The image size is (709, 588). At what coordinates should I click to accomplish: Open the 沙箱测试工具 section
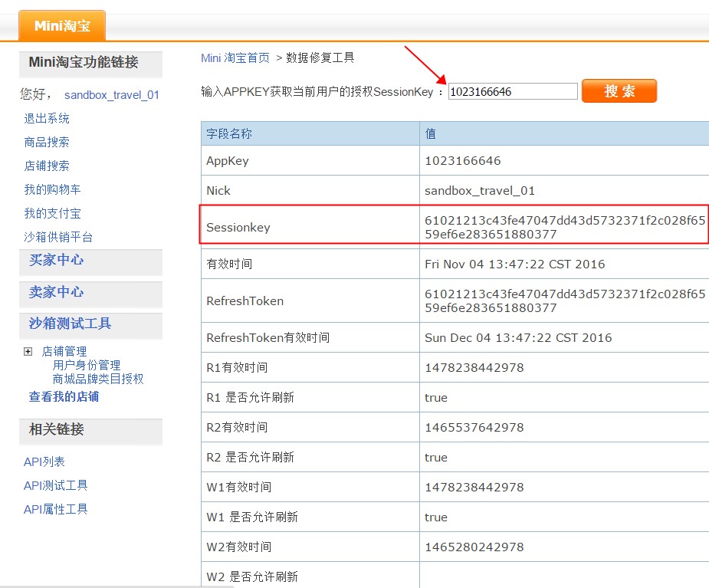coord(70,324)
